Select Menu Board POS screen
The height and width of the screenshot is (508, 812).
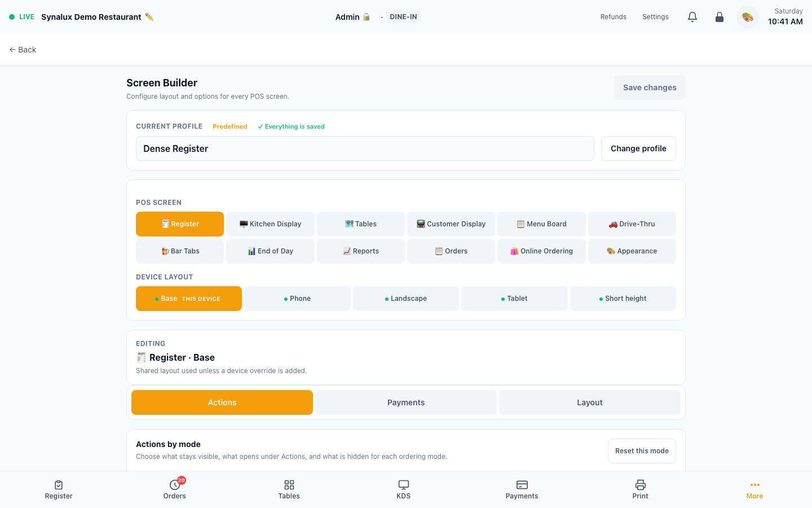coord(541,224)
